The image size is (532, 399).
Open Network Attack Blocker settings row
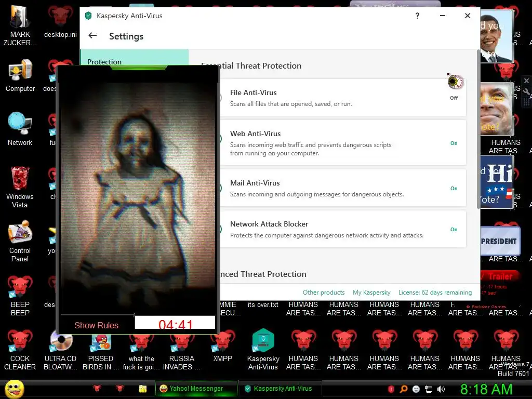(x=343, y=229)
